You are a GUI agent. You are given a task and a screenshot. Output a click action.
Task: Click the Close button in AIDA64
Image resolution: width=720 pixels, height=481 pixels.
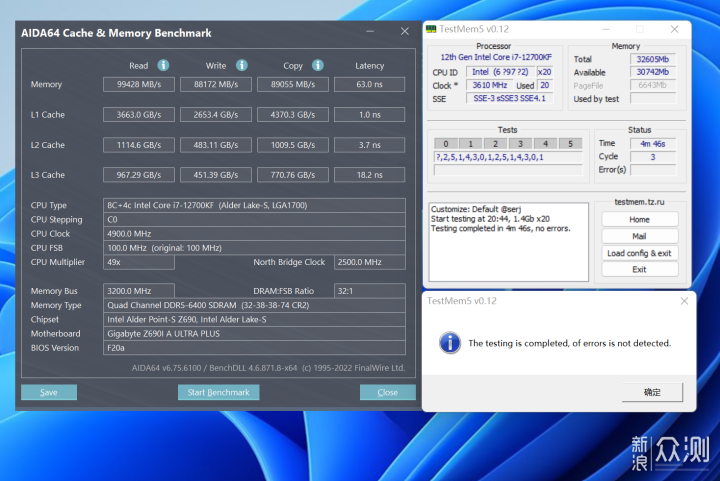(388, 392)
